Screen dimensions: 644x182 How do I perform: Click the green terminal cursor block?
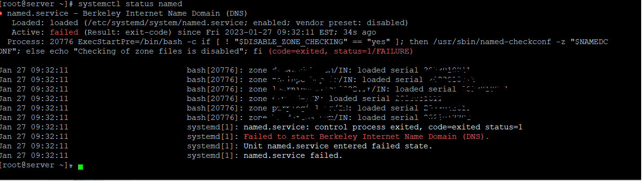[81, 166]
